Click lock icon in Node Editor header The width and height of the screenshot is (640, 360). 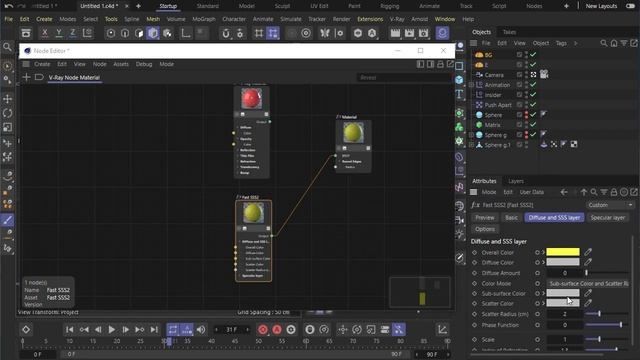[440, 64]
